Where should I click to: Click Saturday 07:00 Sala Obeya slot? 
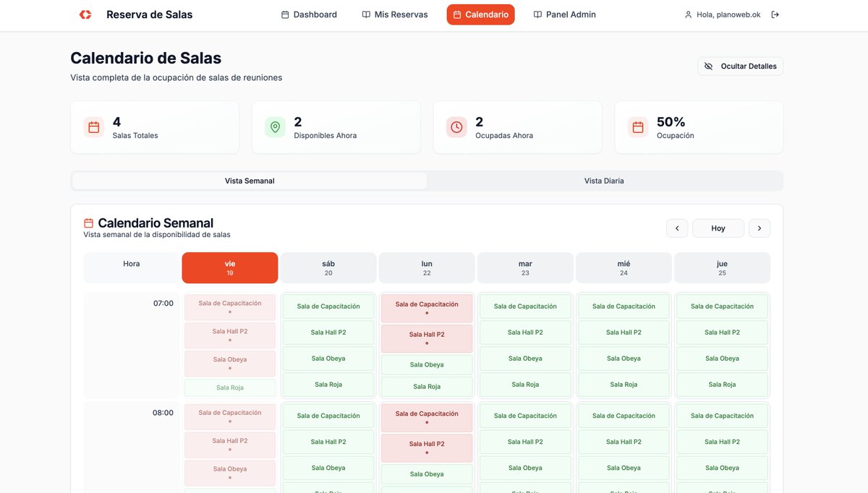pyautogui.click(x=328, y=359)
